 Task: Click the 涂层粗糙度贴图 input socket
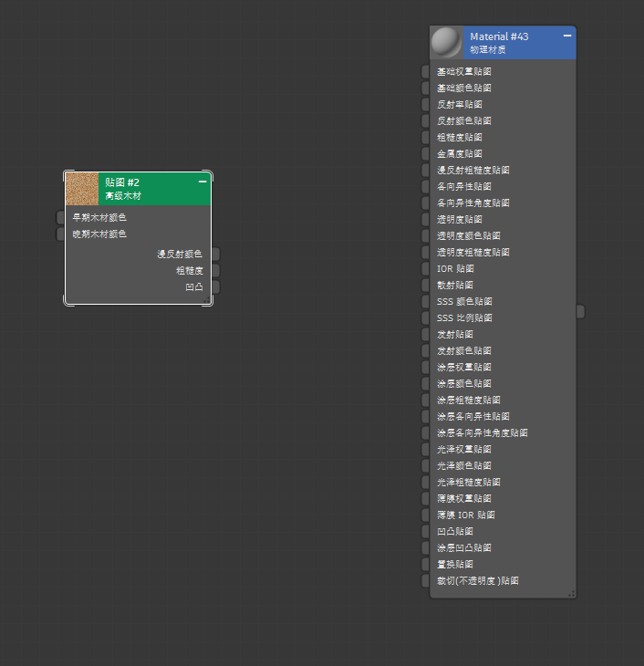(425, 401)
